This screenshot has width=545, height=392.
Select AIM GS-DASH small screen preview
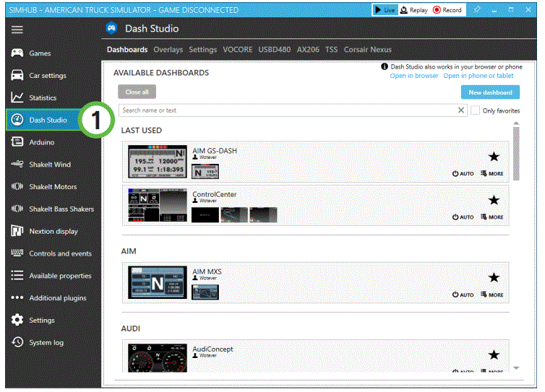205,172
